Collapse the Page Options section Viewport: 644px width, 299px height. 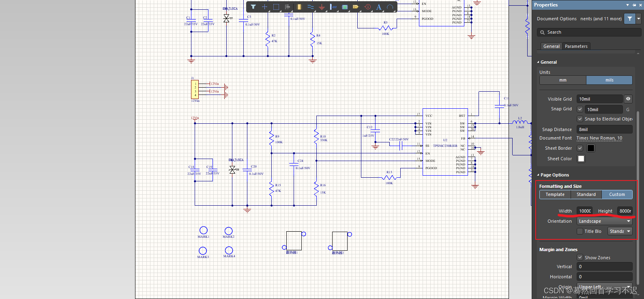(x=538, y=175)
